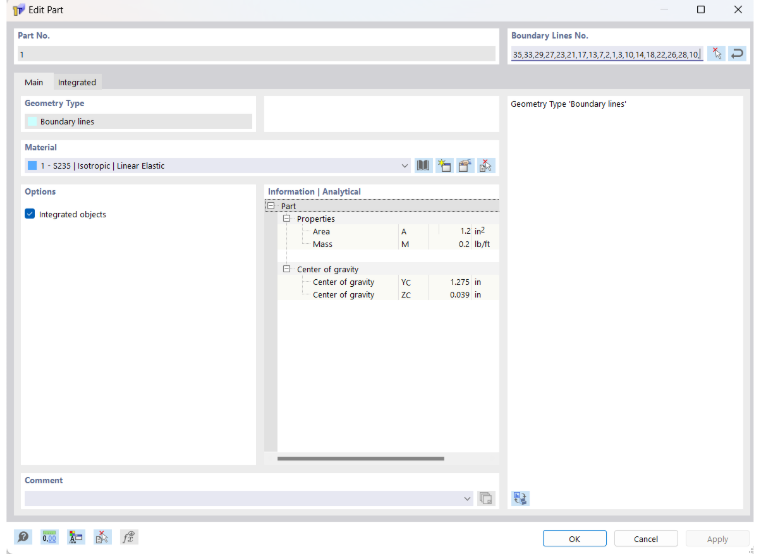Viewport: 760px width, 554px height.
Task: Click the YC value 1.275
Action: point(459,282)
